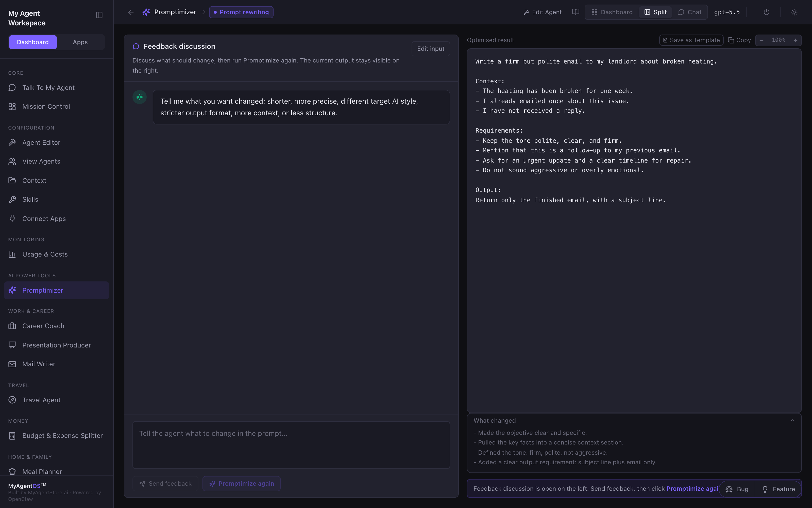Viewport: 812px width, 508px height.
Task: Click the gpt-5.5 model label
Action: tap(727, 12)
